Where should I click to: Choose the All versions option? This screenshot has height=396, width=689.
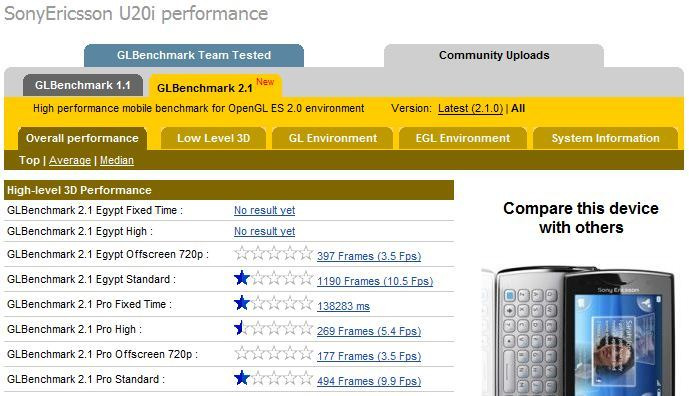tap(518, 109)
